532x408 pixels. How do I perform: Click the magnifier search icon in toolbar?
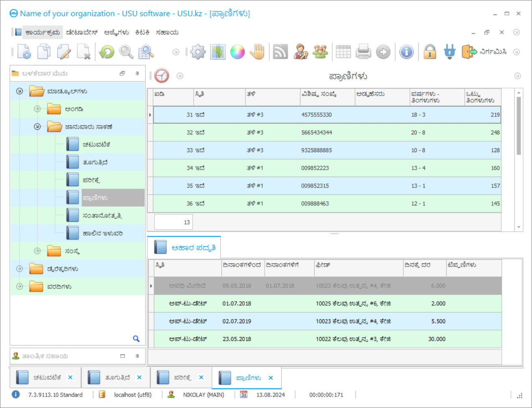click(126, 52)
